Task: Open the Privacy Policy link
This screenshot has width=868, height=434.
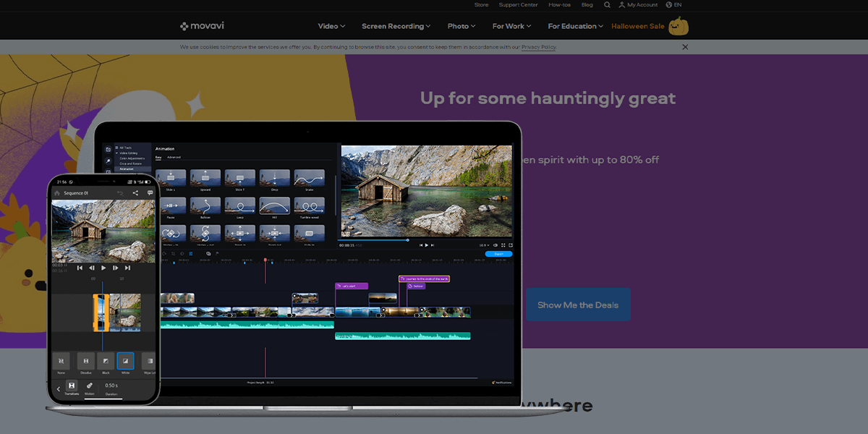Action: [x=539, y=47]
